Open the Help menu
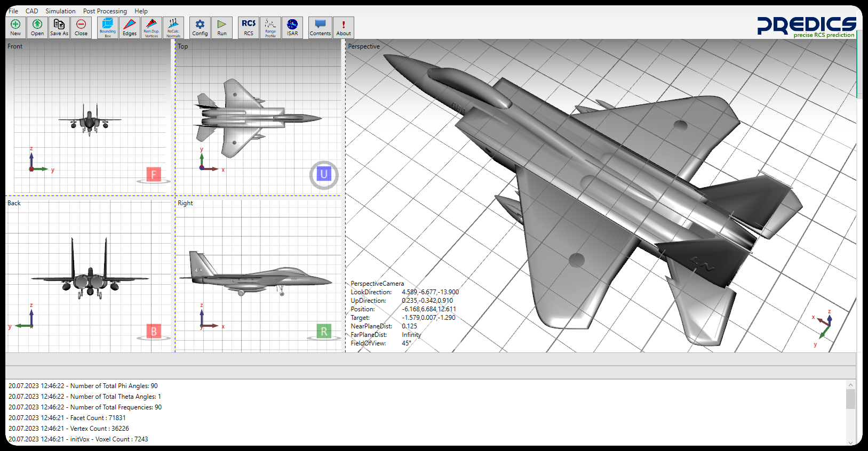Viewport: 868px width, 451px height. [x=141, y=11]
